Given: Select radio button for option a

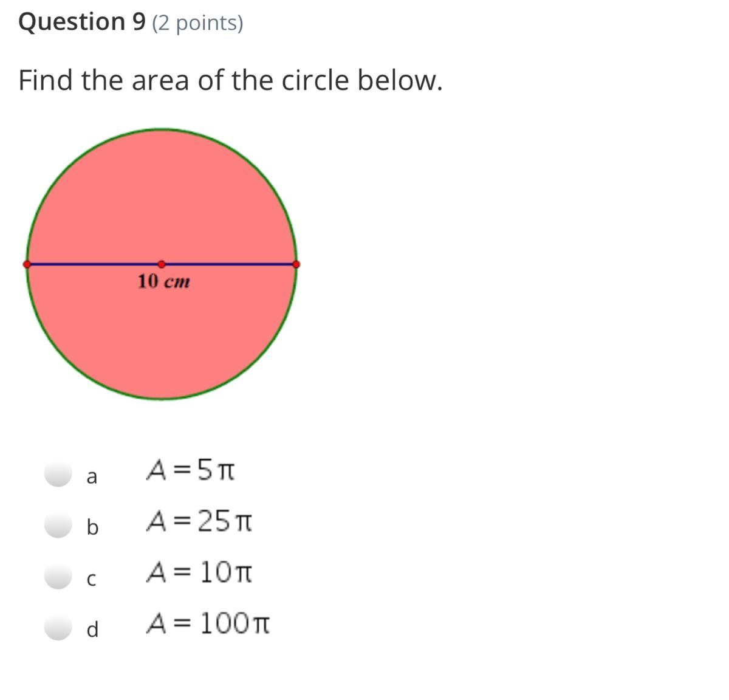Looking at the screenshot, I should (58, 474).
